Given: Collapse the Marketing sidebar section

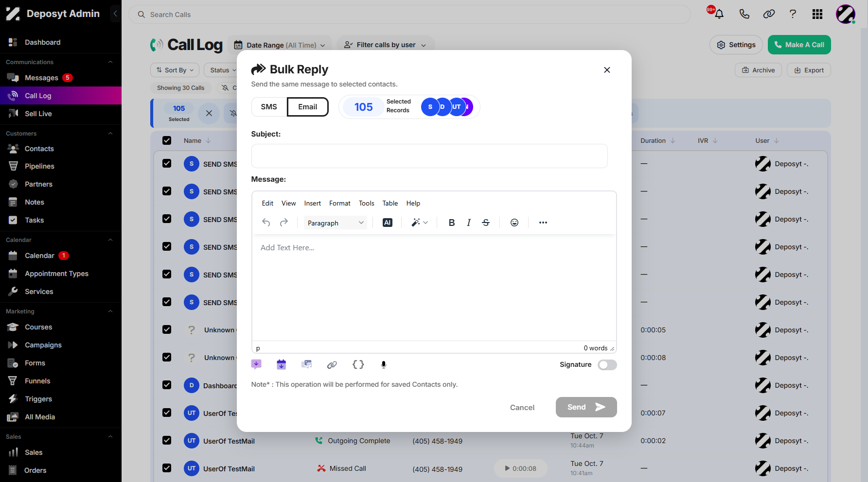Looking at the screenshot, I should click(110, 311).
